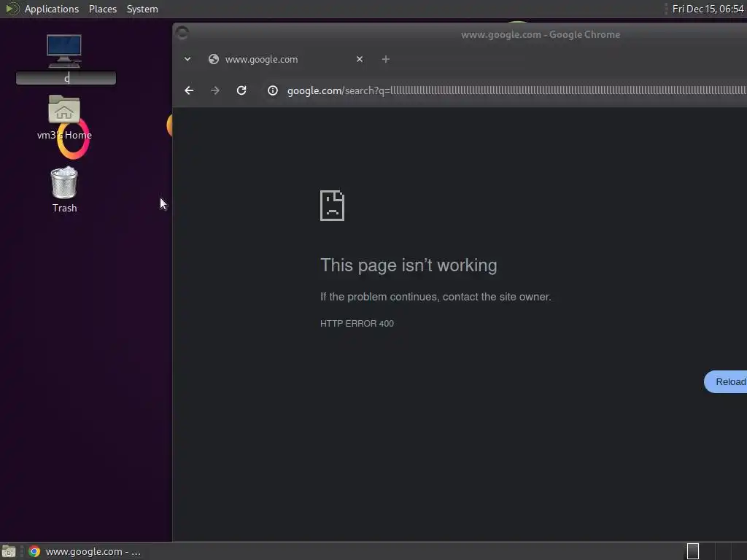Click the Chrome window title bar text
This screenshot has width=747, height=560.
[x=541, y=35]
